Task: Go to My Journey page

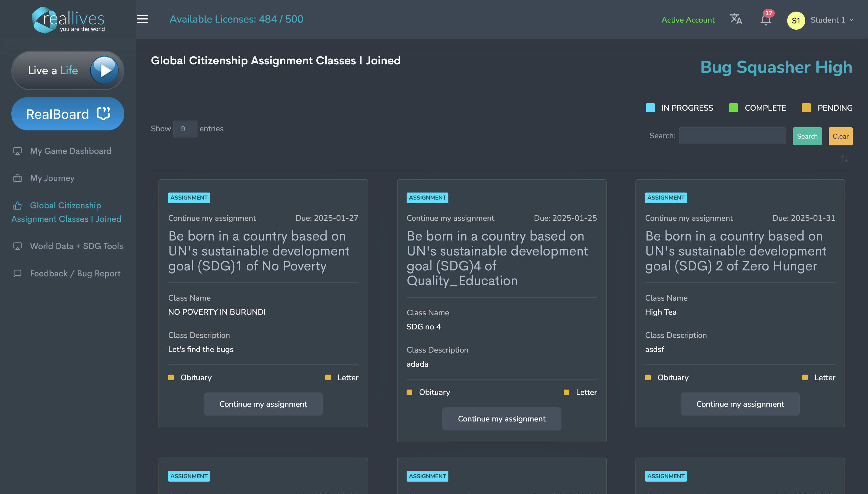Action: (x=52, y=178)
